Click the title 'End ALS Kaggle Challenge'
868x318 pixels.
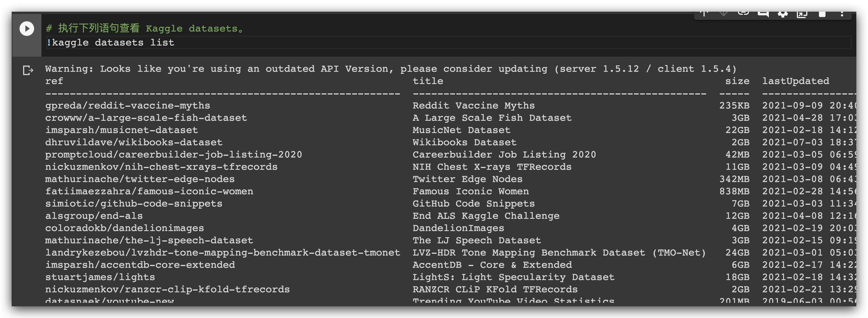point(486,216)
